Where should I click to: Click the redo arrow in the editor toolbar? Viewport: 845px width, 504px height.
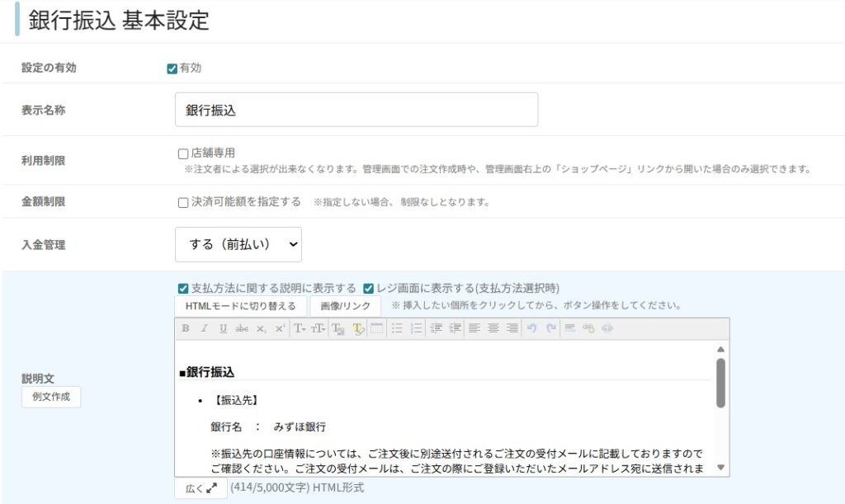pyautogui.click(x=550, y=328)
